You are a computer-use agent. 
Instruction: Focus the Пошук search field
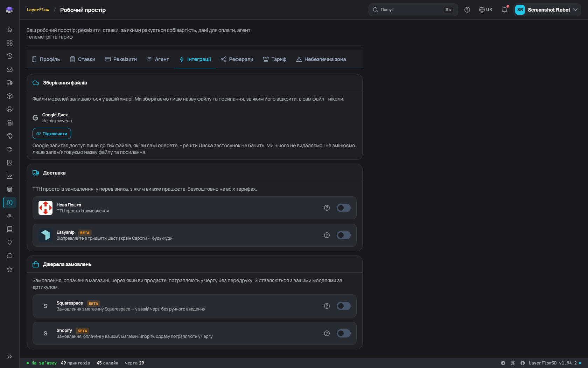pos(413,10)
